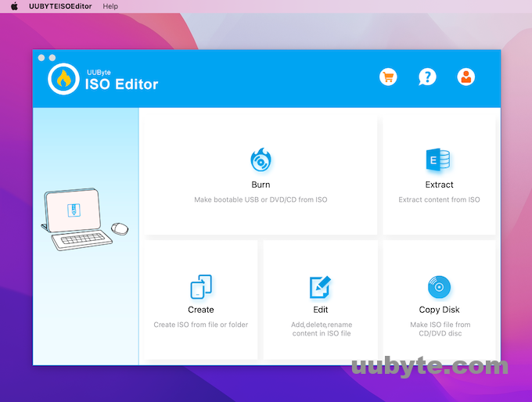
Task: Select the Copy Disk label
Action: pyautogui.click(x=439, y=310)
